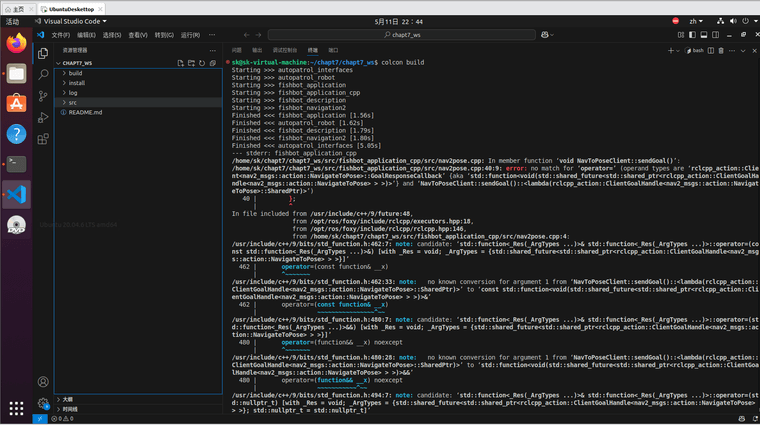Switch to the 问题 problems tab
This screenshot has height=425, width=760.
tap(237, 50)
